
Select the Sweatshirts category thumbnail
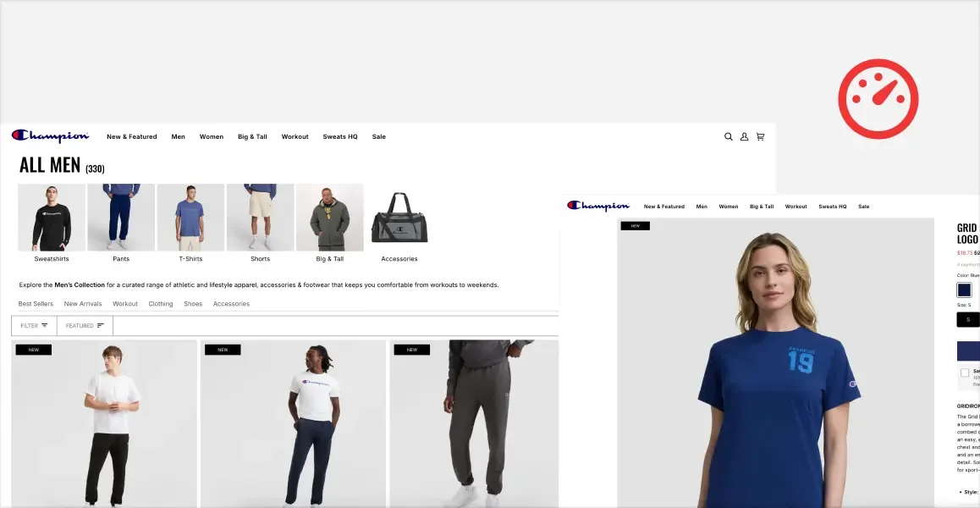[x=52, y=218]
